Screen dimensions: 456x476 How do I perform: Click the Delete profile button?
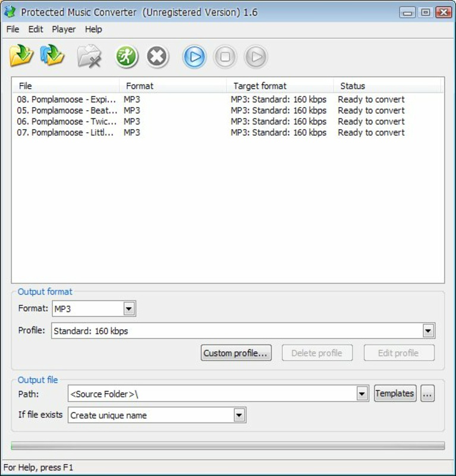click(x=317, y=353)
